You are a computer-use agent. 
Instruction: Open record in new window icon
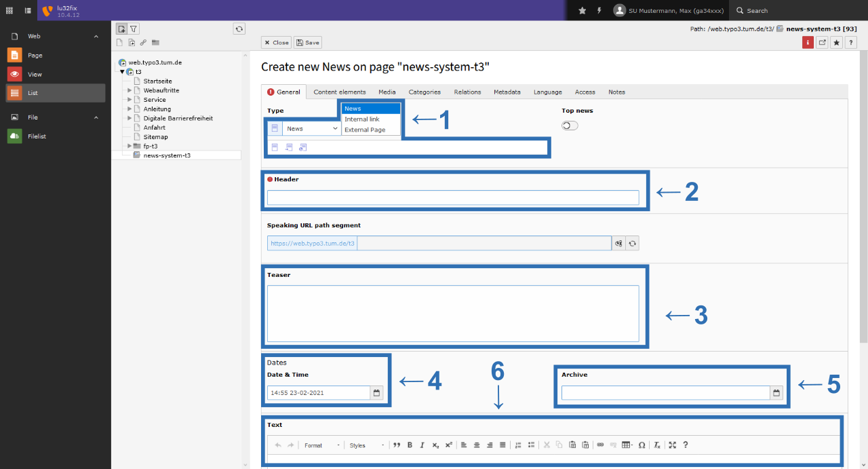822,43
